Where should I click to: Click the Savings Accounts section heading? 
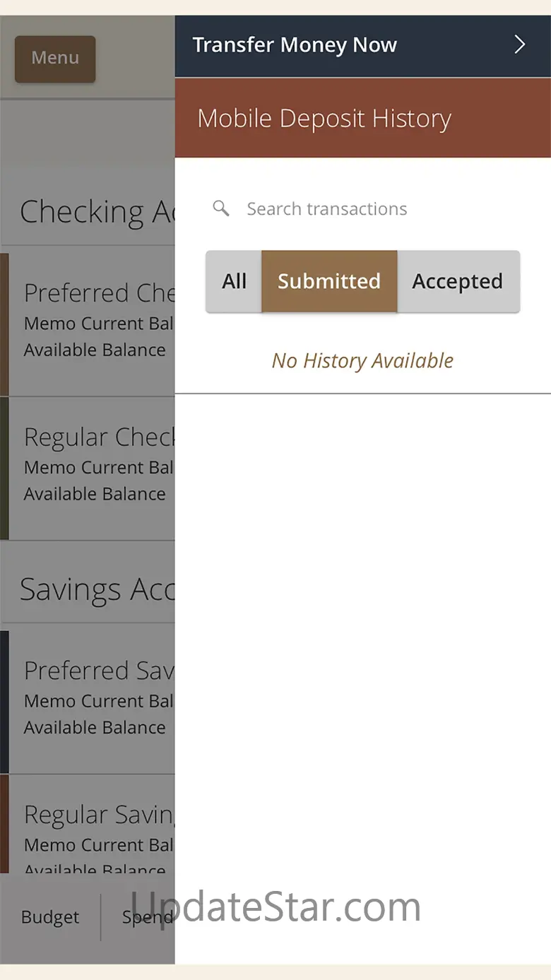pyautogui.click(x=95, y=590)
